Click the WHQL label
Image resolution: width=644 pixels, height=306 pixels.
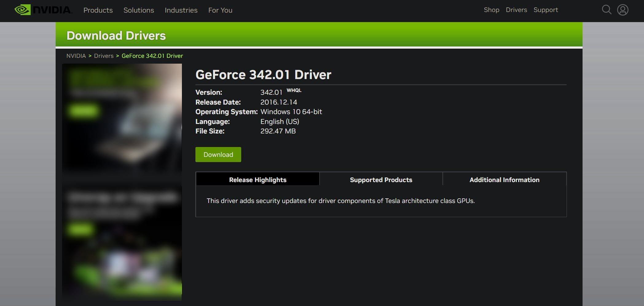(x=294, y=90)
